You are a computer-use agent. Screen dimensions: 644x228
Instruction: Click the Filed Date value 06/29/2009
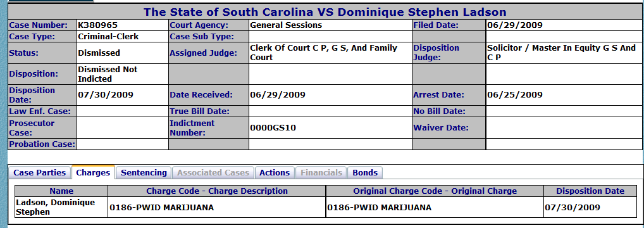coord(514,25)
